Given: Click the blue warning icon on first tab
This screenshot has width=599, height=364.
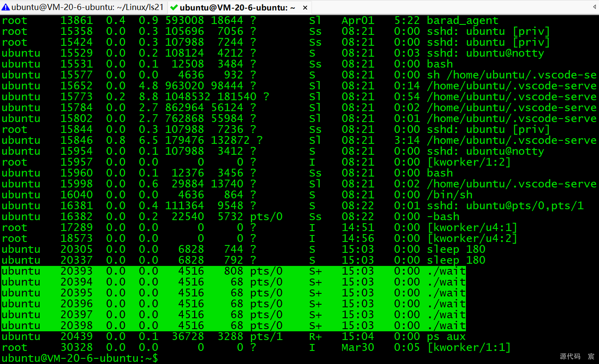Looking at the screenshot, I should click(x=6, y=7).
